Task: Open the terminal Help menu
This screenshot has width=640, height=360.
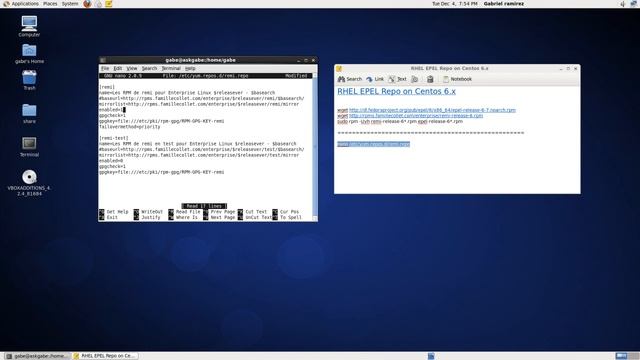Action: pos(190,69)
